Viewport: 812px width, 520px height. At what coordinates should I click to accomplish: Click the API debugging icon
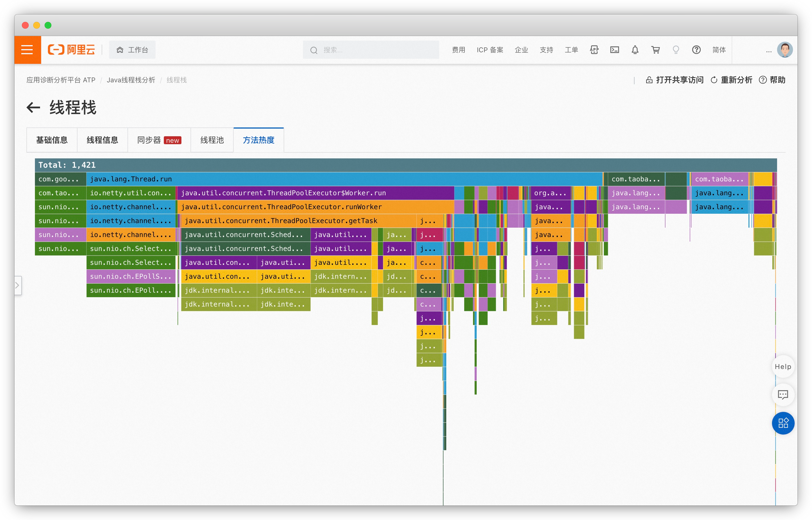[594, 50]
